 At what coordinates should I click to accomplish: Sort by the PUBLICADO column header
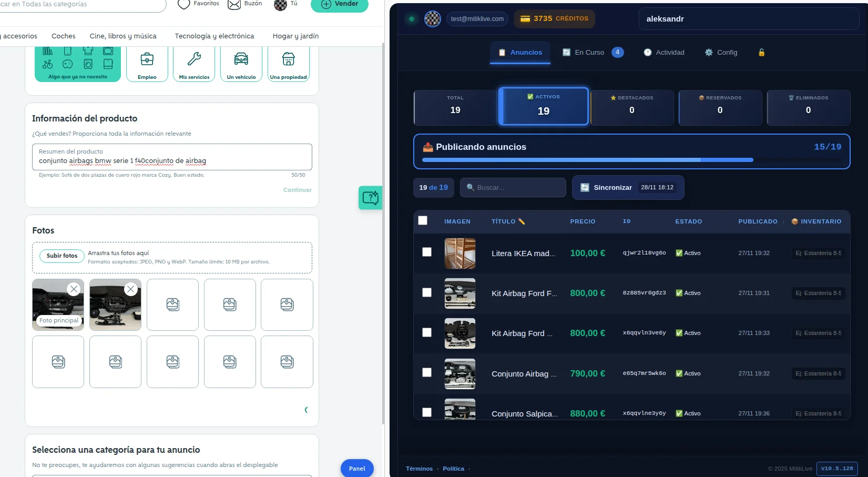[x=758, y=221]
